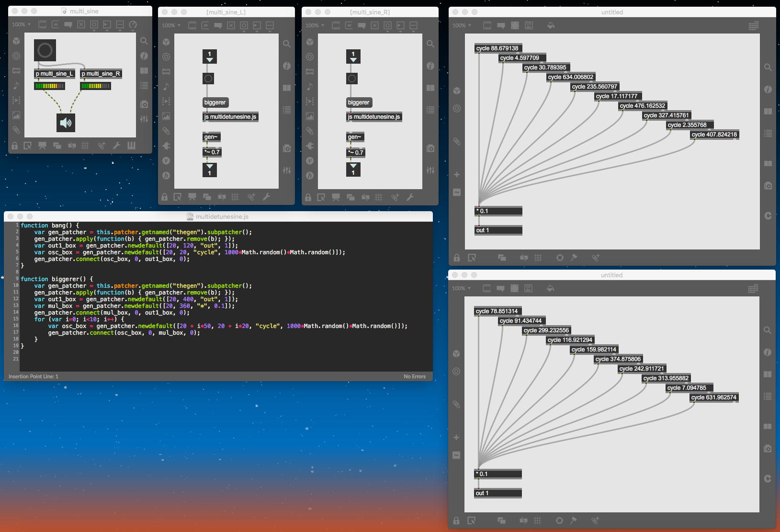Open camera snapshots in multi_sine sidebar
The image size is (780, 532).
[x=144, y=104]
